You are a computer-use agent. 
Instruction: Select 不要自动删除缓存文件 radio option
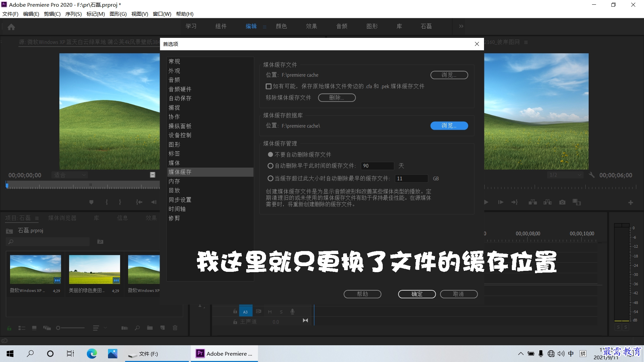pos(270,155)
